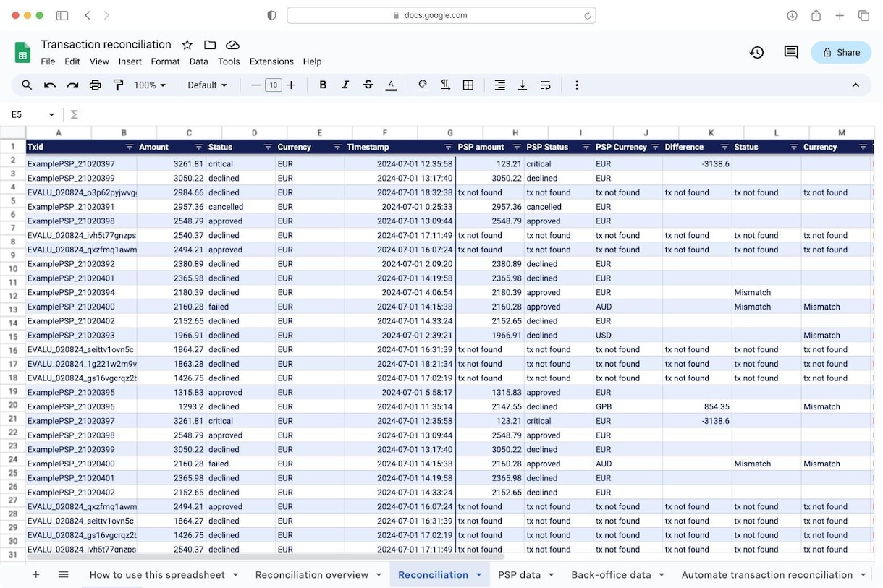
Task: Open How to use this spreadsheet tab arrow
Action: [235, 575]
